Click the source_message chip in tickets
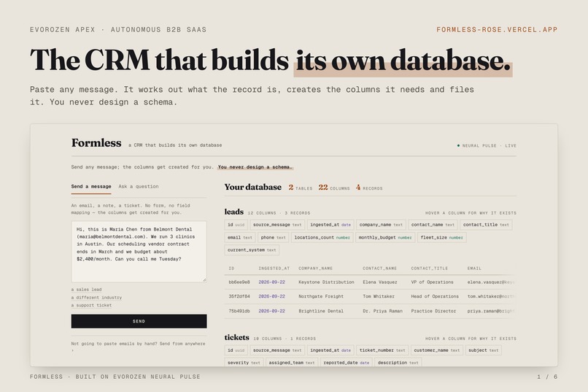The height and width of the screenshot is (392, 588). coord(277,350)
